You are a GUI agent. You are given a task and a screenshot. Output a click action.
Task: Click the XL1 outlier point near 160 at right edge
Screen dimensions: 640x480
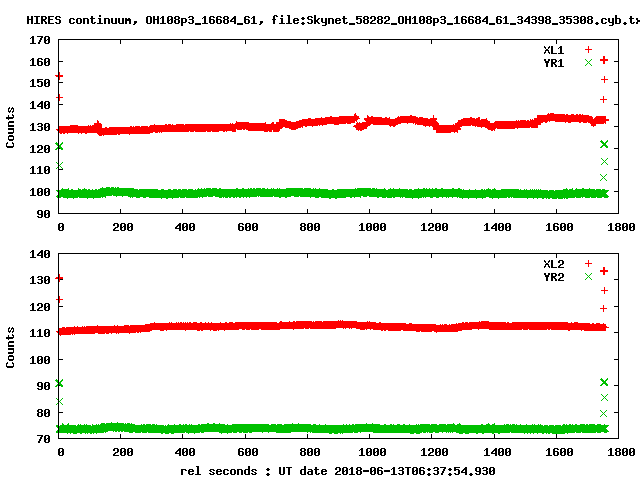(604, 60)
